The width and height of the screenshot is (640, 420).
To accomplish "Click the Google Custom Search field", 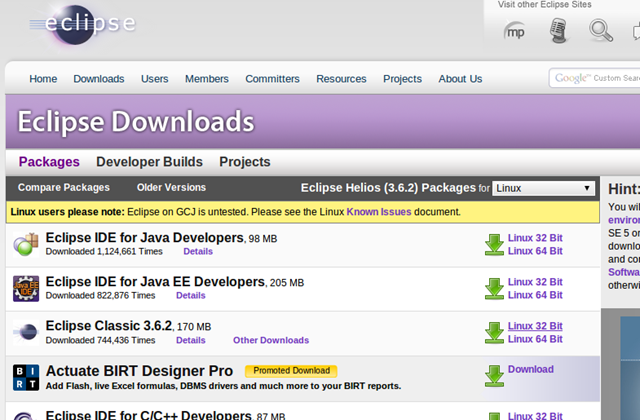I will [596, 78].
